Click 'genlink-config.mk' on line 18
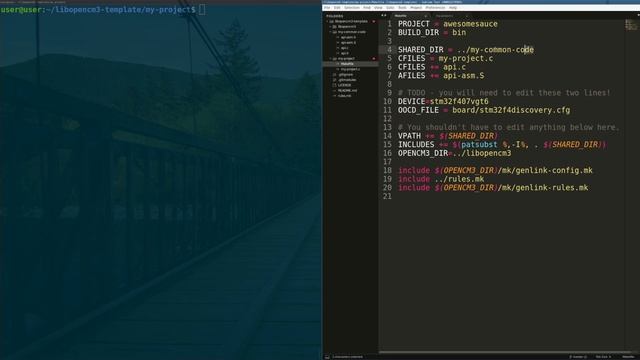The image size is (640, 360). coord(554,171)
